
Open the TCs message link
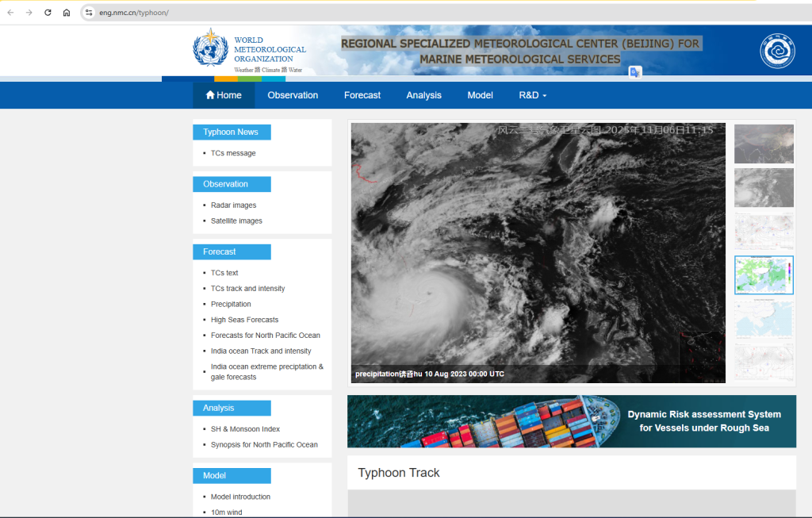coord(233,153)
